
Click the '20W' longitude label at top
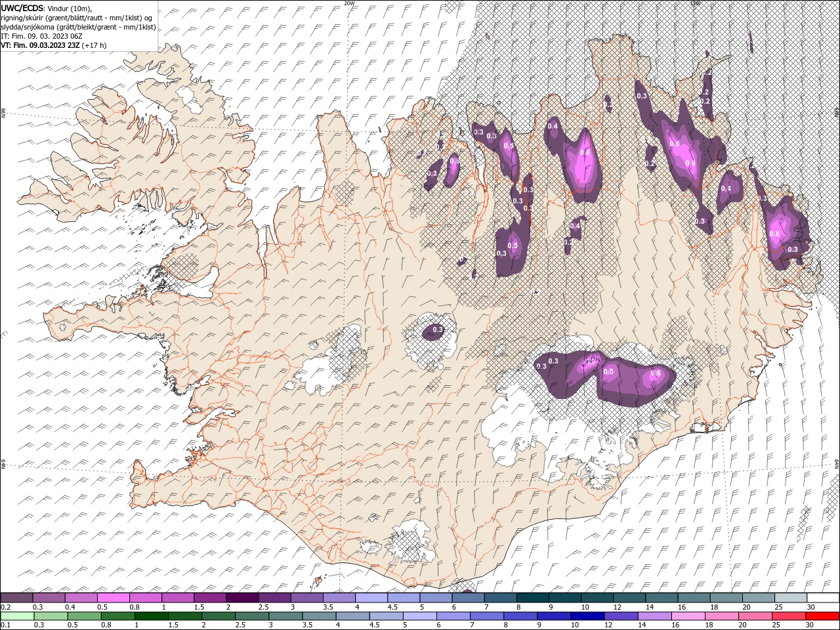349,3
